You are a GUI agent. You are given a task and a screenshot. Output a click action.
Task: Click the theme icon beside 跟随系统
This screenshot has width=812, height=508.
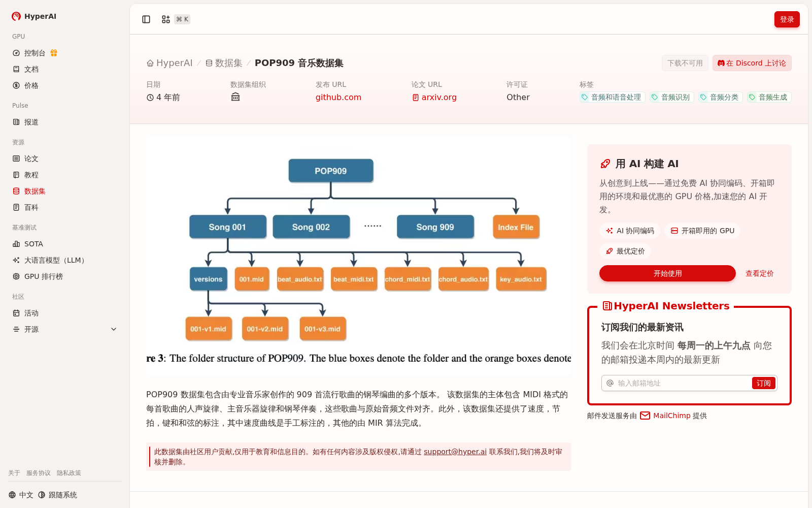pos(42,495)
